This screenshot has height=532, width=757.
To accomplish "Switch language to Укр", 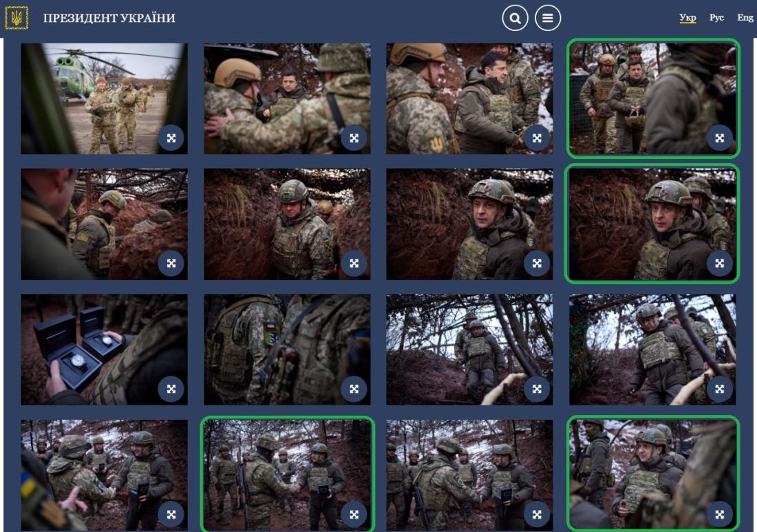I will point(687,18).
